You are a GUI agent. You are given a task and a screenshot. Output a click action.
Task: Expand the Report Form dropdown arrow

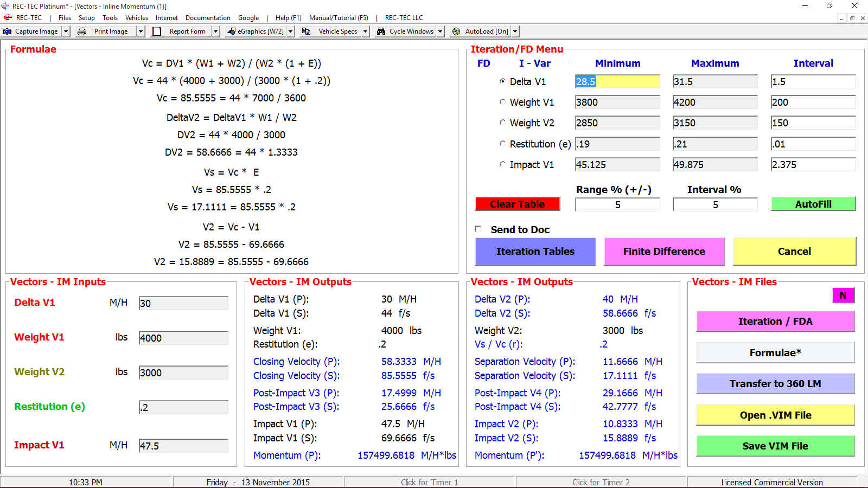tap(215, 31)
